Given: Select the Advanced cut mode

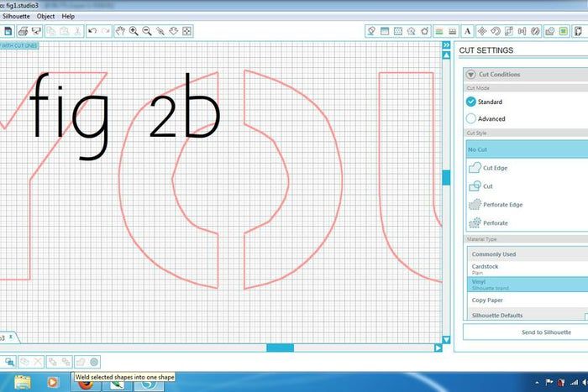Looking at the screenshot, I should (x=471, y=119).
